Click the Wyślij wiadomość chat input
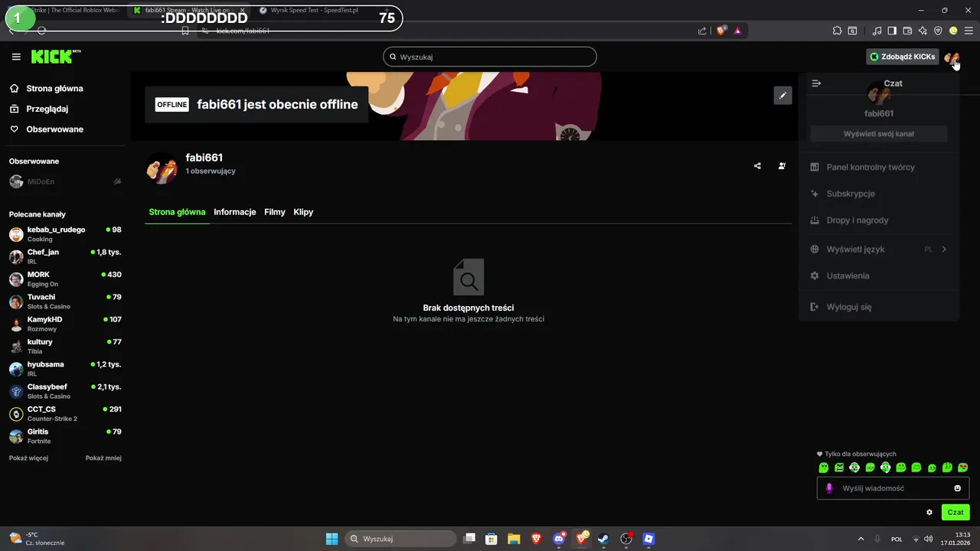The width and height of the screenshot is (980, 551). pos(893,488)
